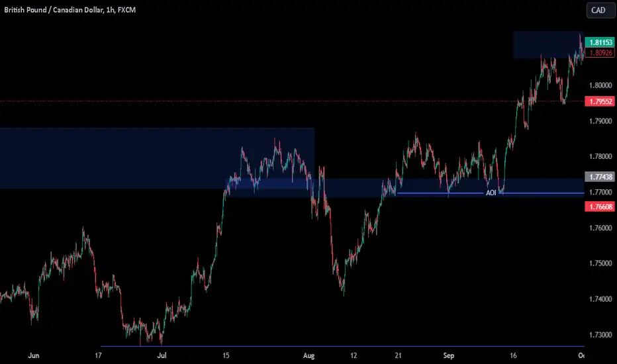Image resolution: width=617 pixels, height=364 pixels.
Task: Select the 1.80926 price label
Action: coord(600,52)
